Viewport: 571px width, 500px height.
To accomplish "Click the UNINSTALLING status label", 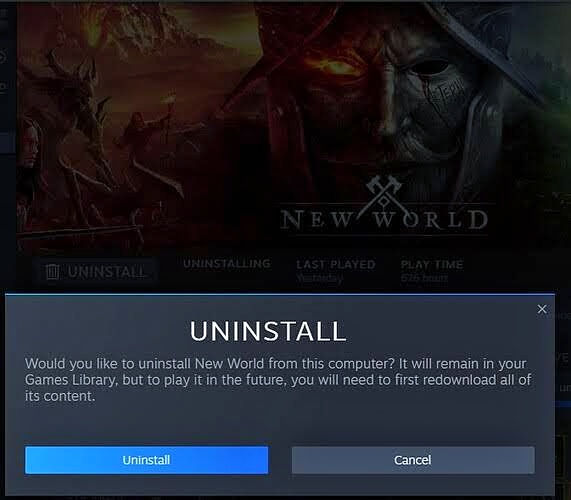I will tap(227, 264).
